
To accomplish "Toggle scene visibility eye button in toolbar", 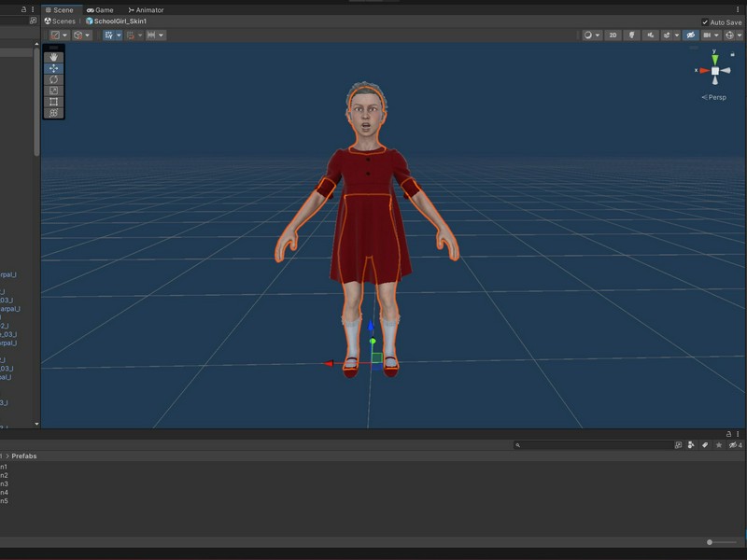I will tap(690, 35).
